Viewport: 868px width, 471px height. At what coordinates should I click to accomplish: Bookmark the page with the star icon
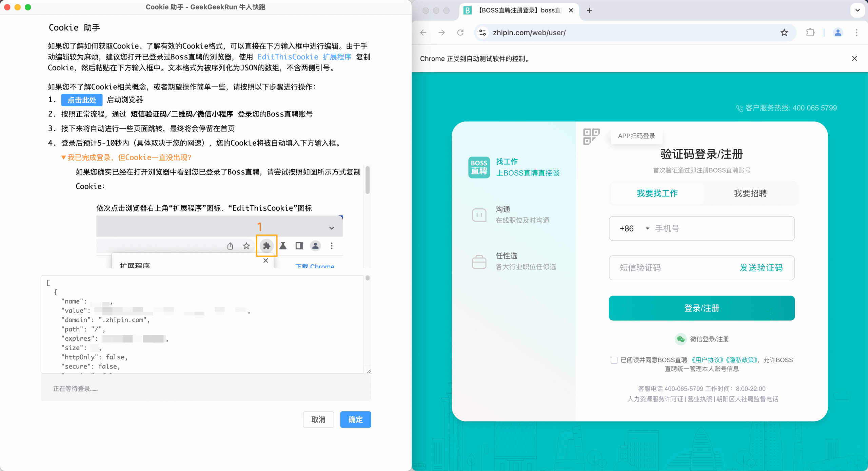[784, 33]
